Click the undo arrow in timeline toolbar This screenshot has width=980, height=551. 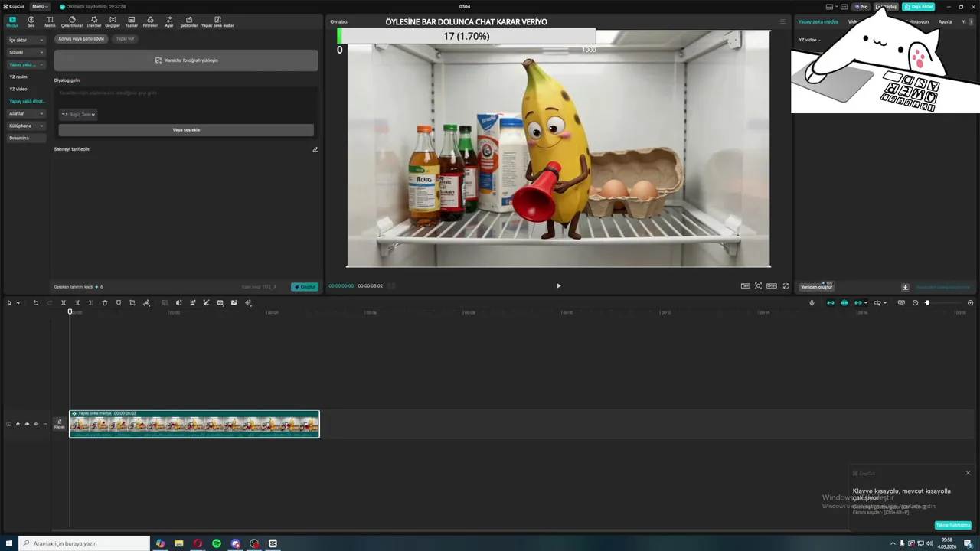click(35, 303)
